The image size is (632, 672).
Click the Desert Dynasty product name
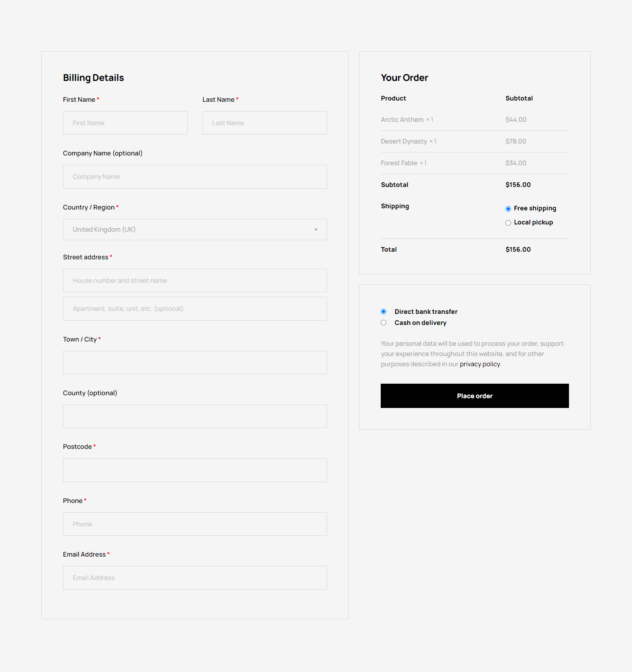tap(404, 141)
